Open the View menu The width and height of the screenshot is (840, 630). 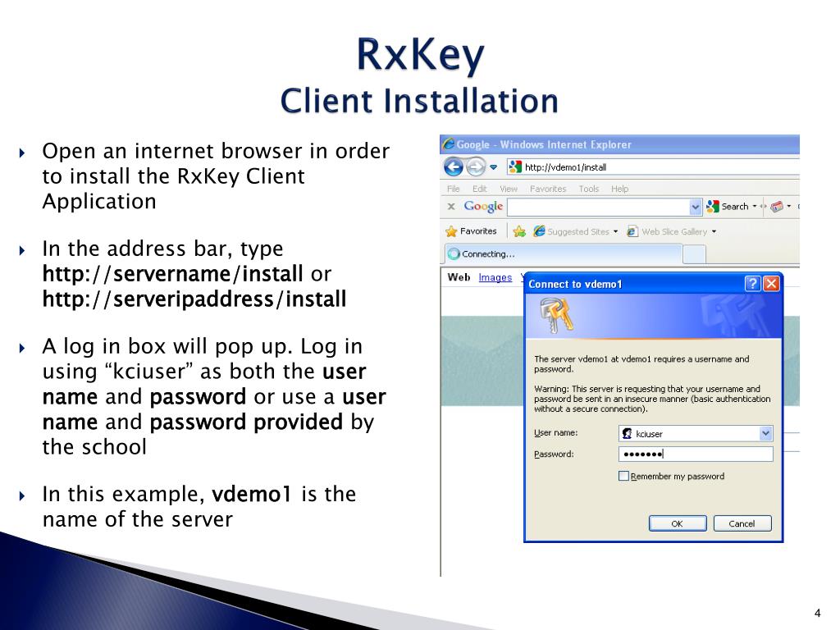click(x=509, y=189)
